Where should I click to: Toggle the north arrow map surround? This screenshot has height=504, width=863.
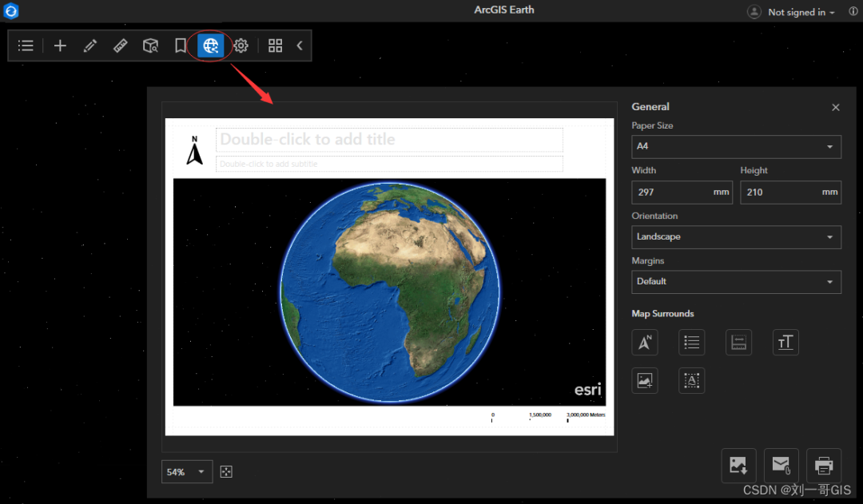pos(644,342)
